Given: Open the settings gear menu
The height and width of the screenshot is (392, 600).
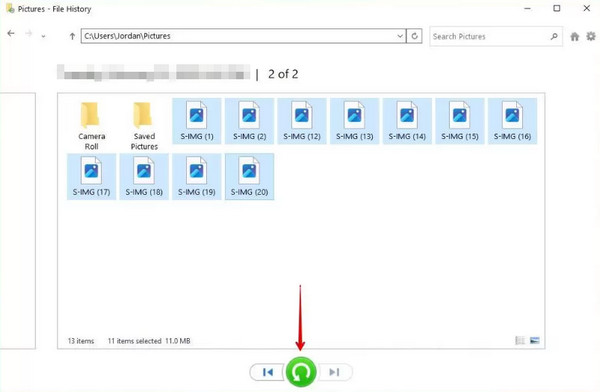Looking at the screenshot, I should (x=591, y=36).
